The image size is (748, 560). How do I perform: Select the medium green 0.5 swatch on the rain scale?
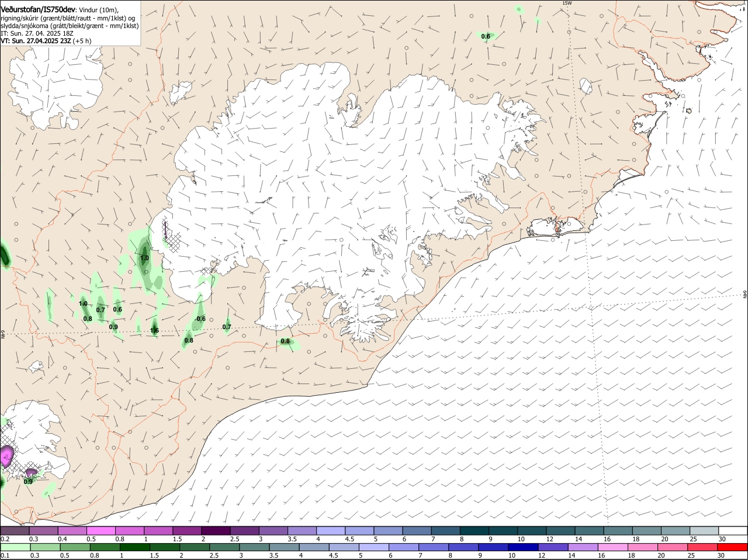(x=75, y=547)
